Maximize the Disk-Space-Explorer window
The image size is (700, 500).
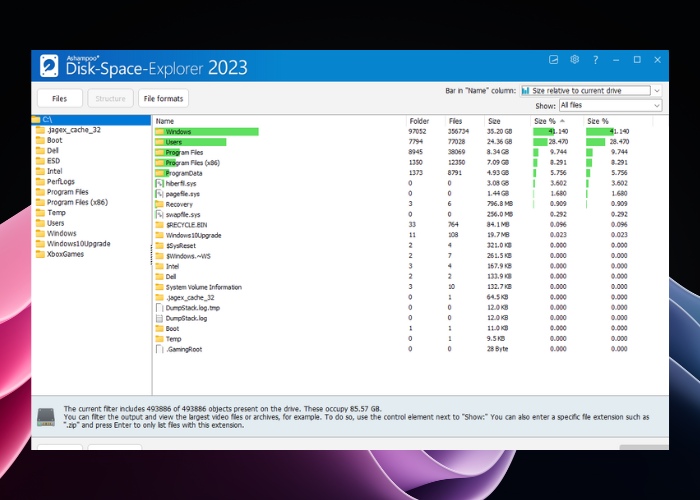coord(637,60)
